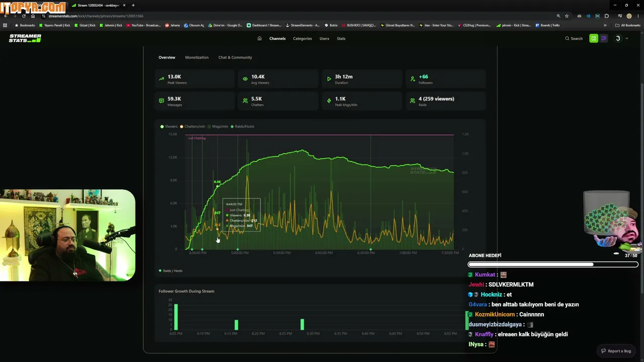The image size is (644, 362).
Task: Click the follower person icon beside +66
Action: coord(413,79)
